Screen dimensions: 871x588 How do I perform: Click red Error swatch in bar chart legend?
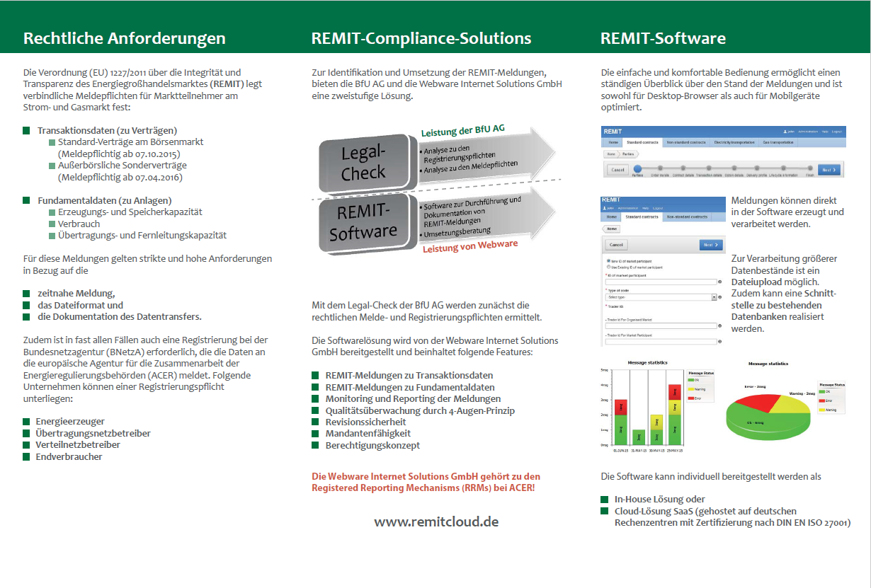(x=692, y=398)
